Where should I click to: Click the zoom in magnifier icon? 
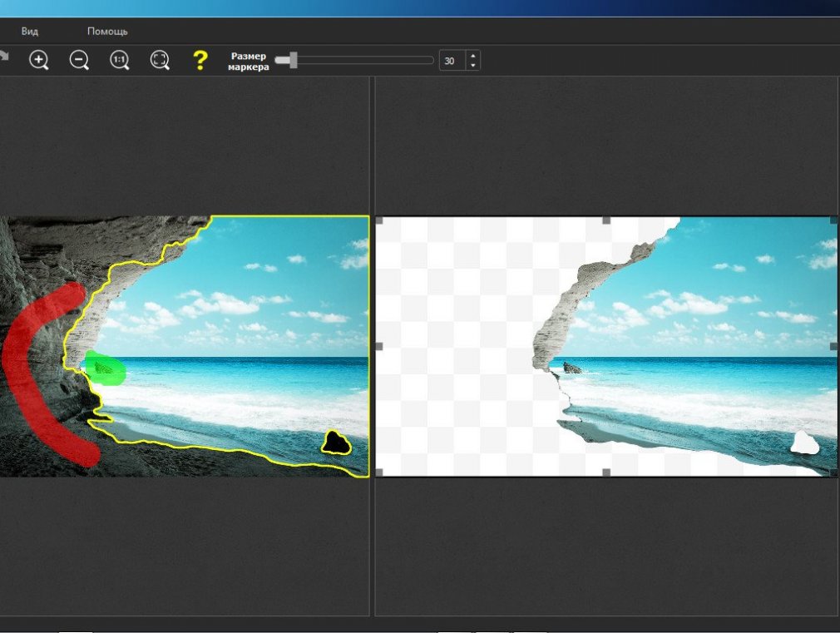38,60
